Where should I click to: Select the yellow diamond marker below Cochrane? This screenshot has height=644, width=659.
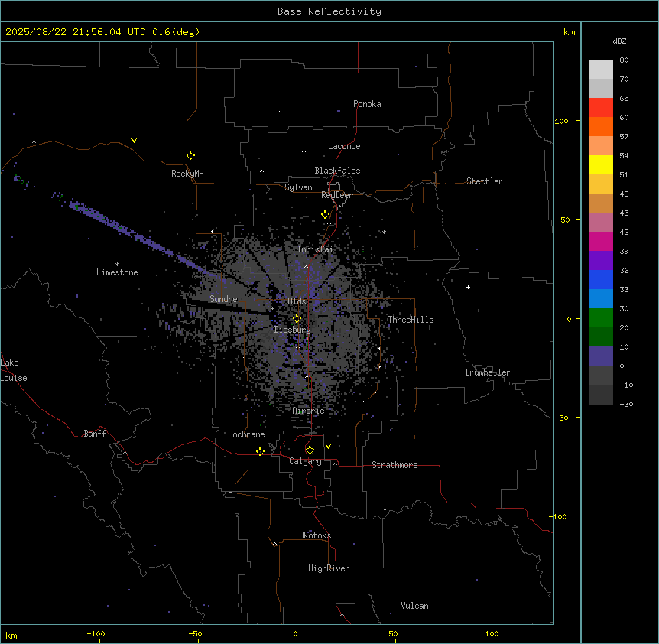(260, 451)
